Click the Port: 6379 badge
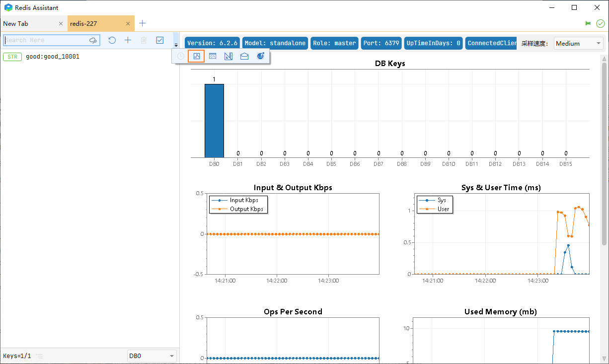Screen dimensions: 609x364 [381, 43]
